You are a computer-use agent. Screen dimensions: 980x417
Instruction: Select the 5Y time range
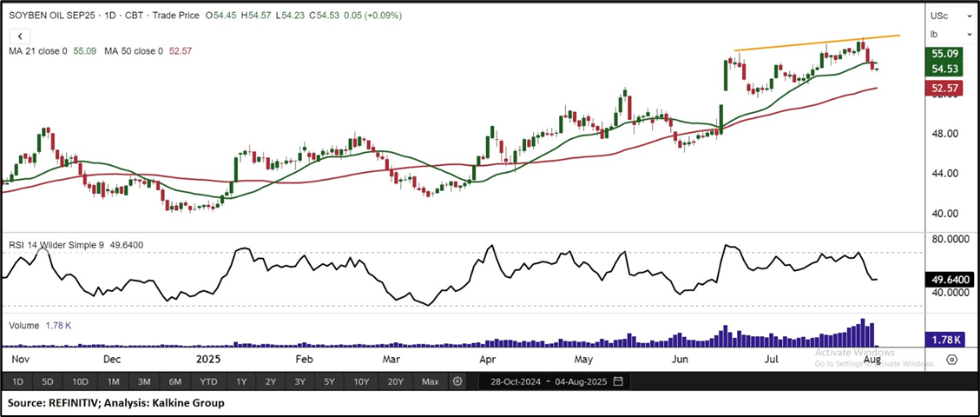click(x=330, y=381)
